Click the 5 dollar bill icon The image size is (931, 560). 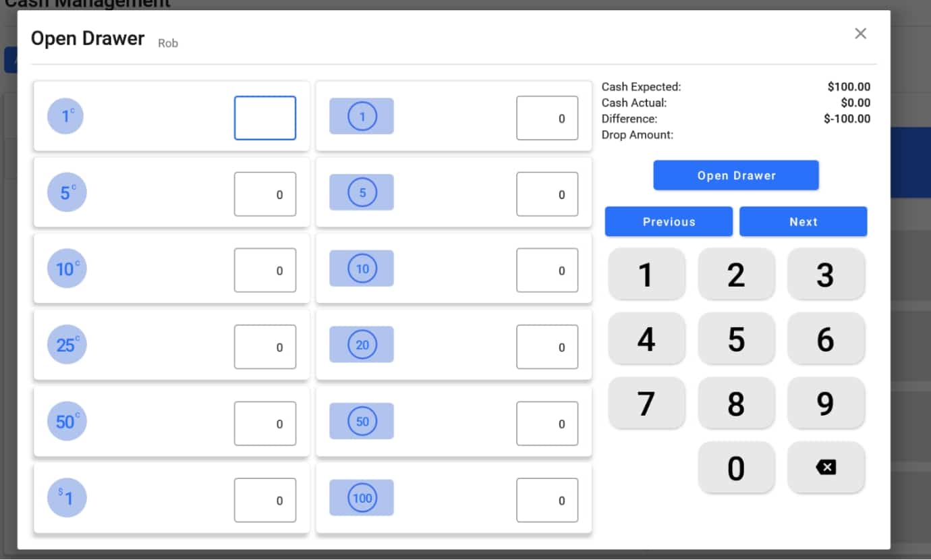click(x=362, y=192)
